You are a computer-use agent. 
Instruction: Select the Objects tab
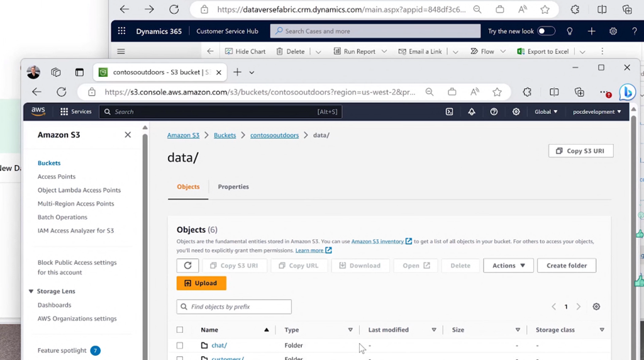pos(188,186)
